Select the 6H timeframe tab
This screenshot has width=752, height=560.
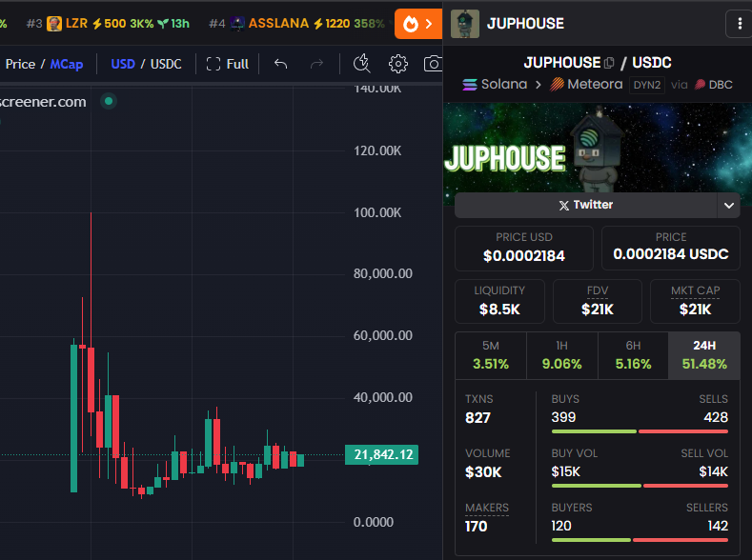(x=633, y=355)
